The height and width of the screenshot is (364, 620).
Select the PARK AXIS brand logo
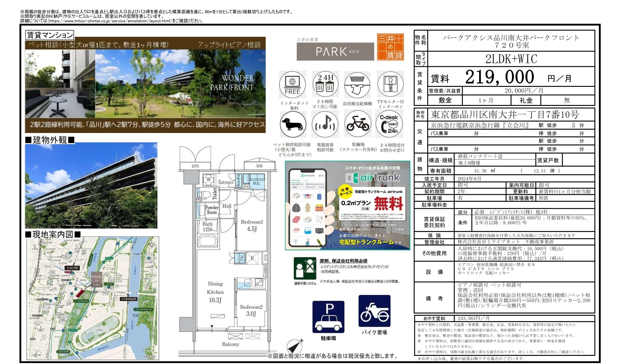tap(335, 51)
